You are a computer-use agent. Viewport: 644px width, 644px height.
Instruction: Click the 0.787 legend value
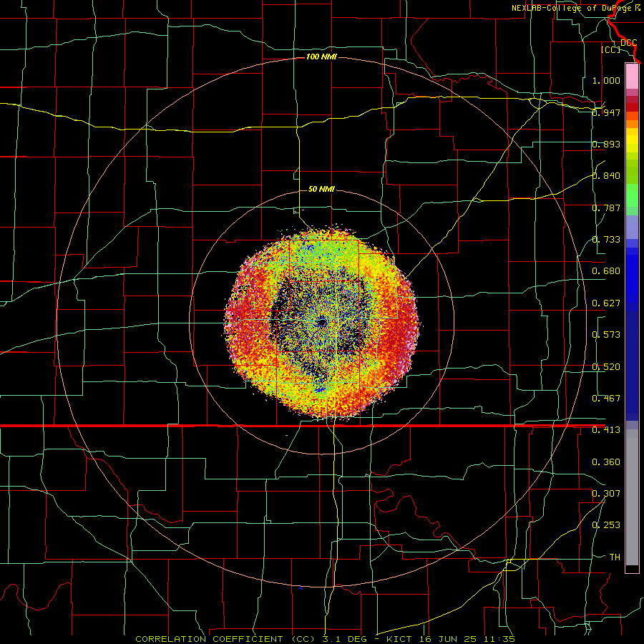point(606,208)
